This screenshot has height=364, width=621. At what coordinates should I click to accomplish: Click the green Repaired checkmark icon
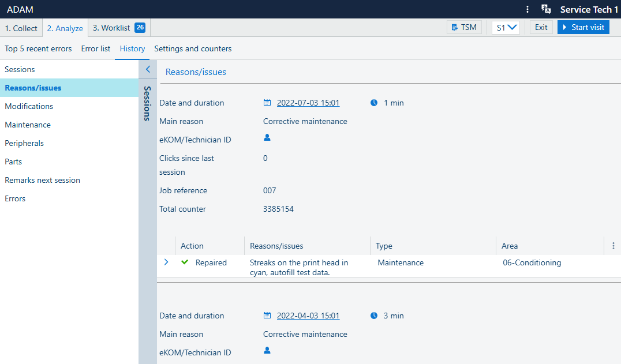pyautogui.click(x=185, y=262)
